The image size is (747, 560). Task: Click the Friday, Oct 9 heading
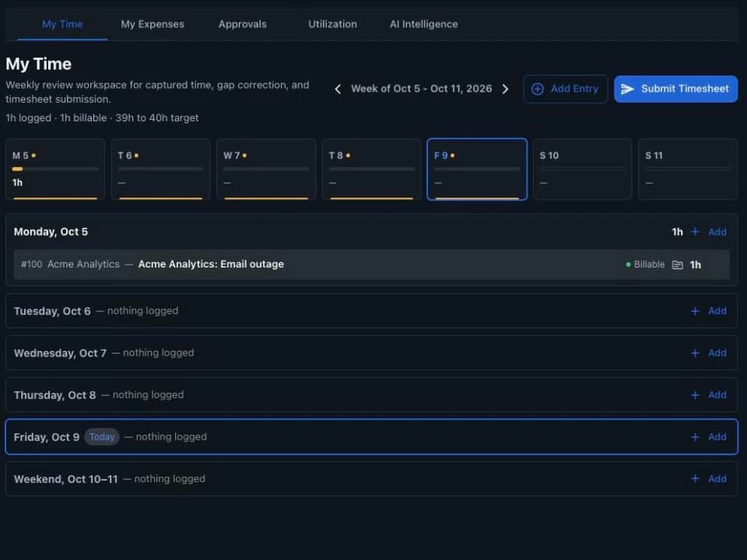pyautogui.click(x=47, y=437)
